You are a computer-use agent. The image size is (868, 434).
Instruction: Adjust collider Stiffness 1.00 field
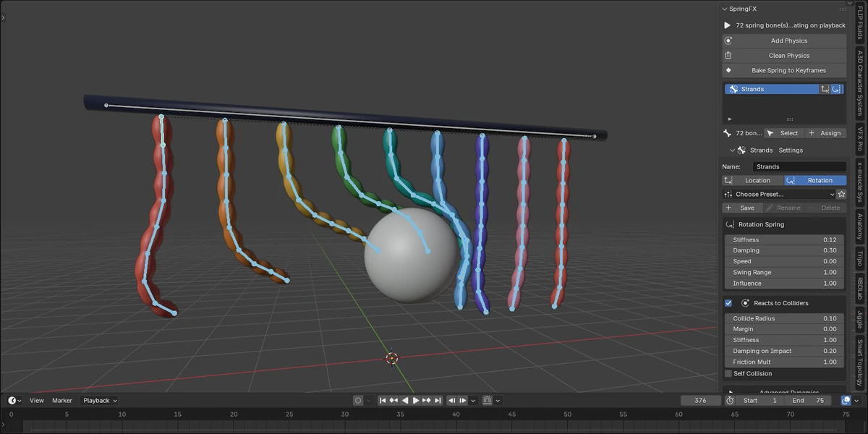coord(784,340)
